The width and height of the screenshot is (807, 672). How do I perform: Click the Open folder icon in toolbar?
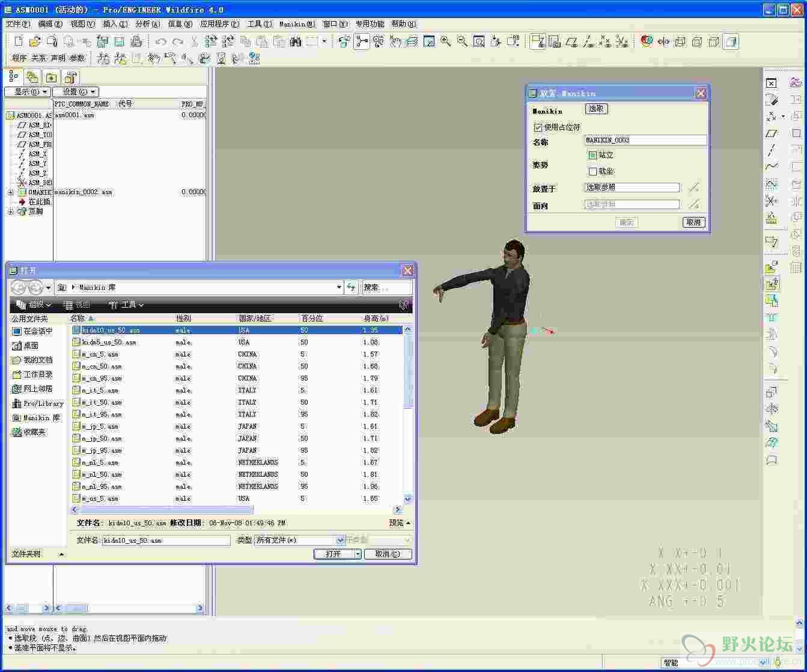point(35,41)
